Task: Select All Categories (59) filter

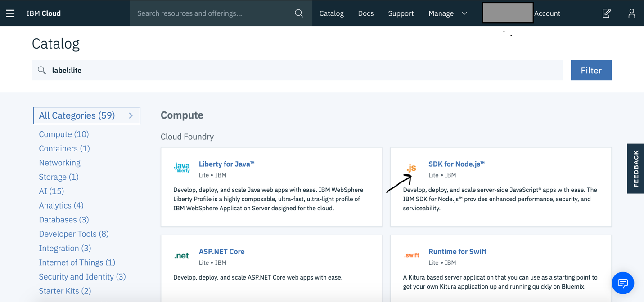Action: [87, 115]
